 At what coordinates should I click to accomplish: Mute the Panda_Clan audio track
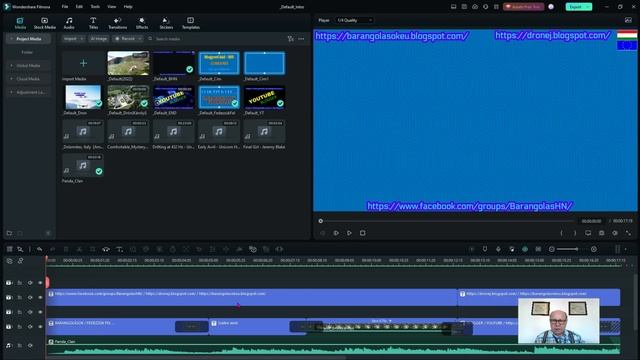coord(30,345)
